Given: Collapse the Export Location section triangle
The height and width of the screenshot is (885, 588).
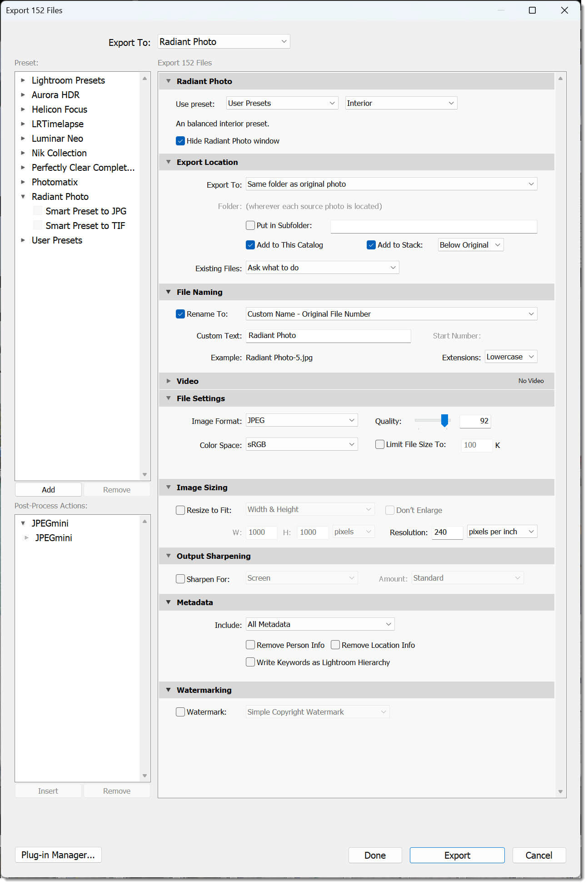Looking at the screenshot, I should pos(169,162).
